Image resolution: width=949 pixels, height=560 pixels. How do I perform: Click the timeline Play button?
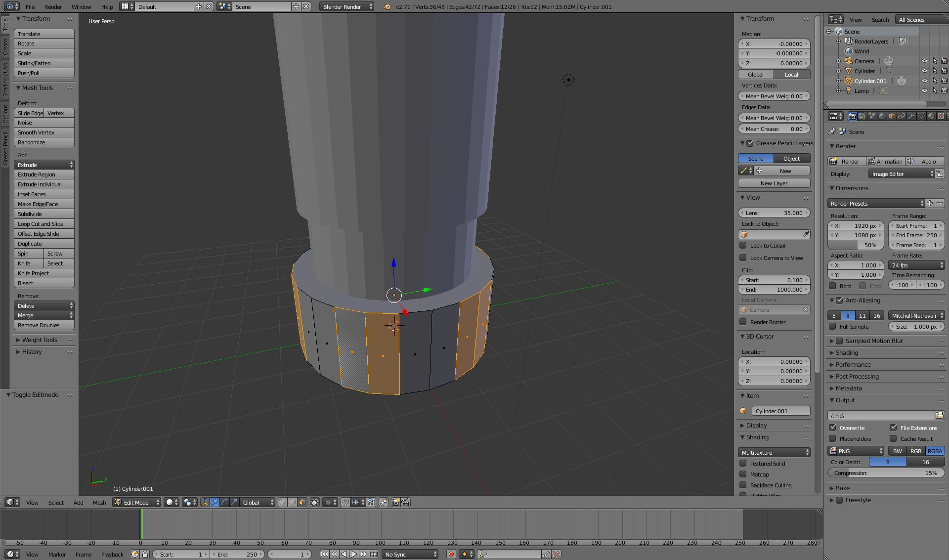[354, 554]
